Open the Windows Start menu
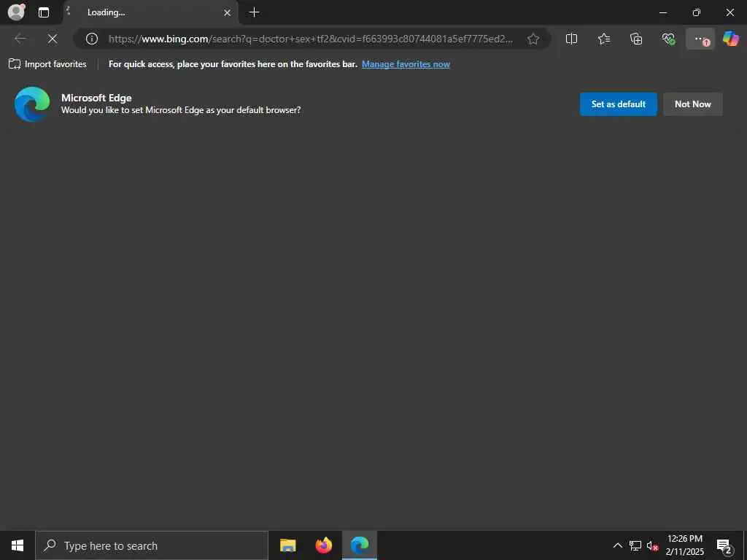Viewport: 747px width, 560px height. (x=18, y=545)
